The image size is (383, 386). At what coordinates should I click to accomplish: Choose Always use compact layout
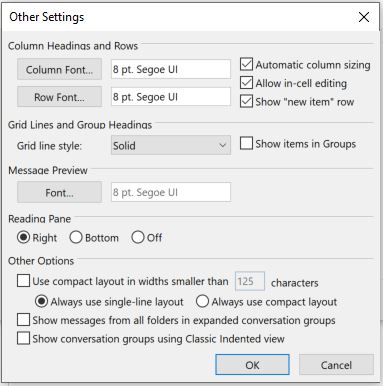point(202,301)
